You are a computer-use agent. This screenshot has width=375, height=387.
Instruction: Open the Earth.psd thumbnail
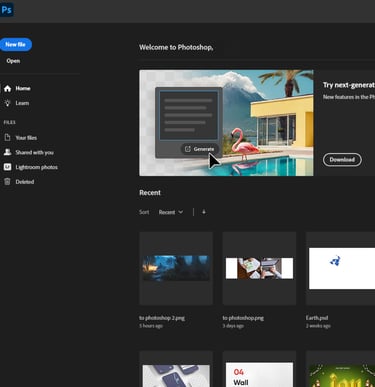coord(341,268)
